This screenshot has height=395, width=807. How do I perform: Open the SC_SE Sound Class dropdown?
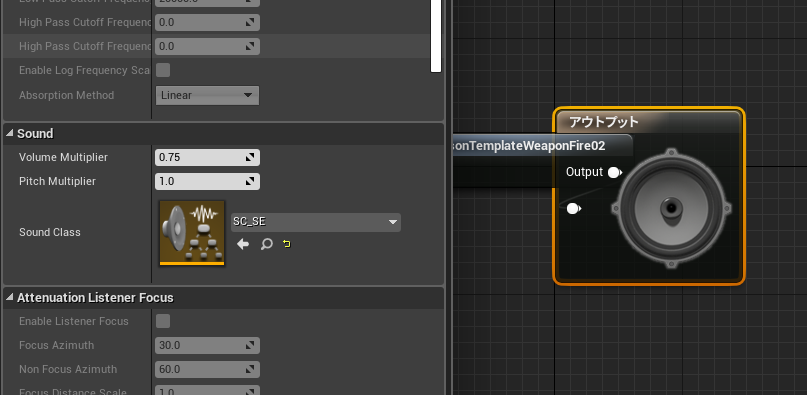[315, 222]
